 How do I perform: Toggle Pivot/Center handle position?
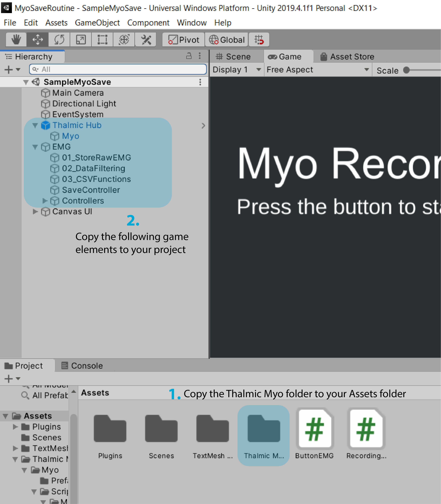(x=184, y=40)
